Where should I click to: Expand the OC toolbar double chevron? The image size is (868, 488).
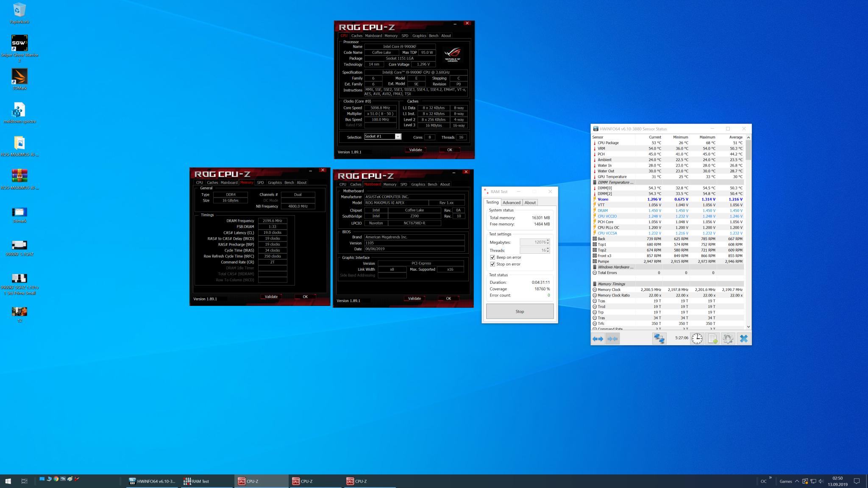[x=771, y=478]
